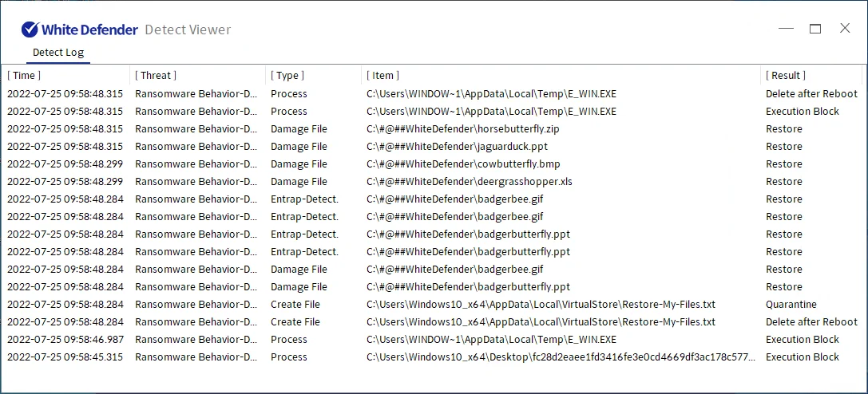
Task: Select the first Create File type row
Action: click(x=295, y=305)
